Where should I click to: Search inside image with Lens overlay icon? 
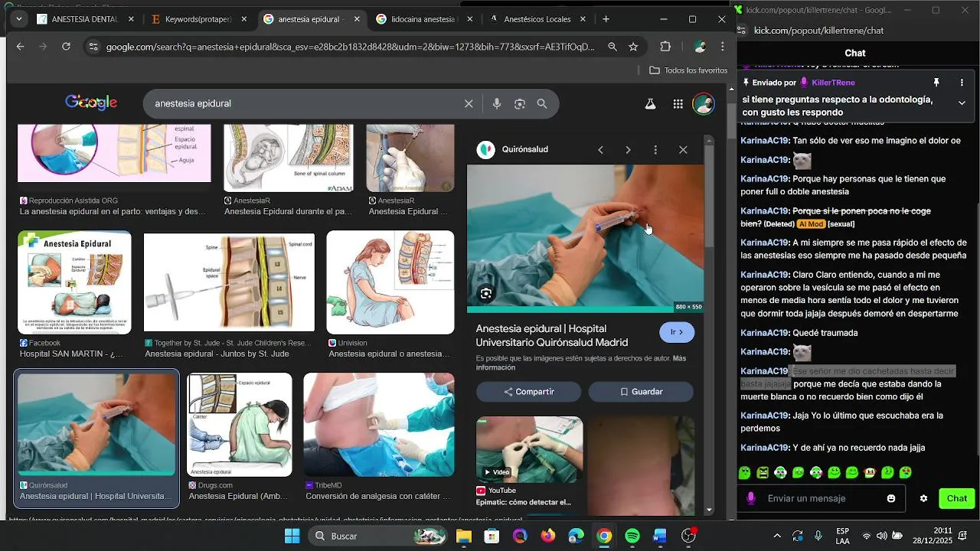click(485, 294)
